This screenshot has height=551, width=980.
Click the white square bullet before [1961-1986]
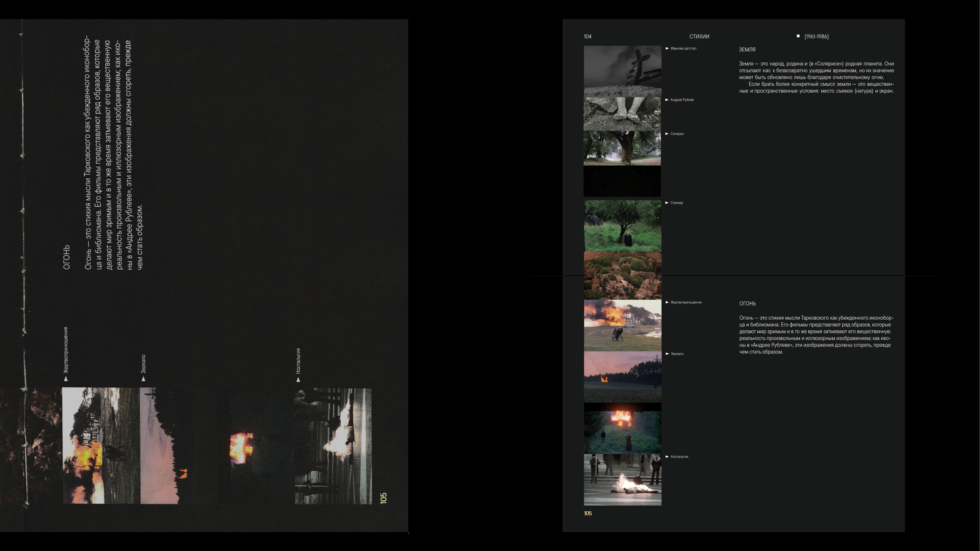coord(798,36)
